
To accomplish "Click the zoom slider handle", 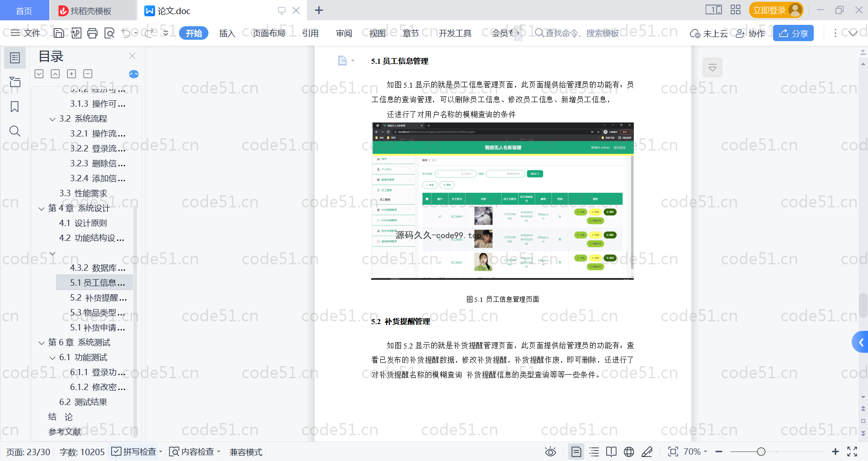I will [761, 452].
